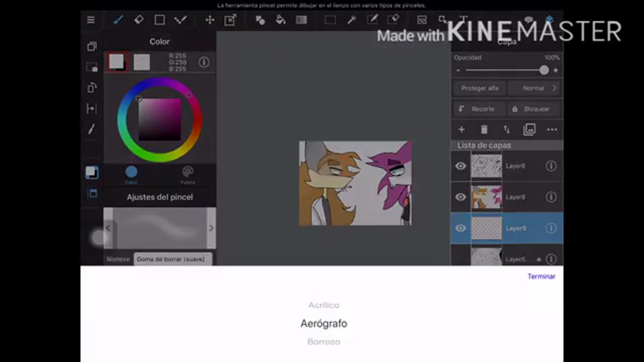
Task: Choose Acrílico in the brush type picker
Action: [x=324, y=305]
